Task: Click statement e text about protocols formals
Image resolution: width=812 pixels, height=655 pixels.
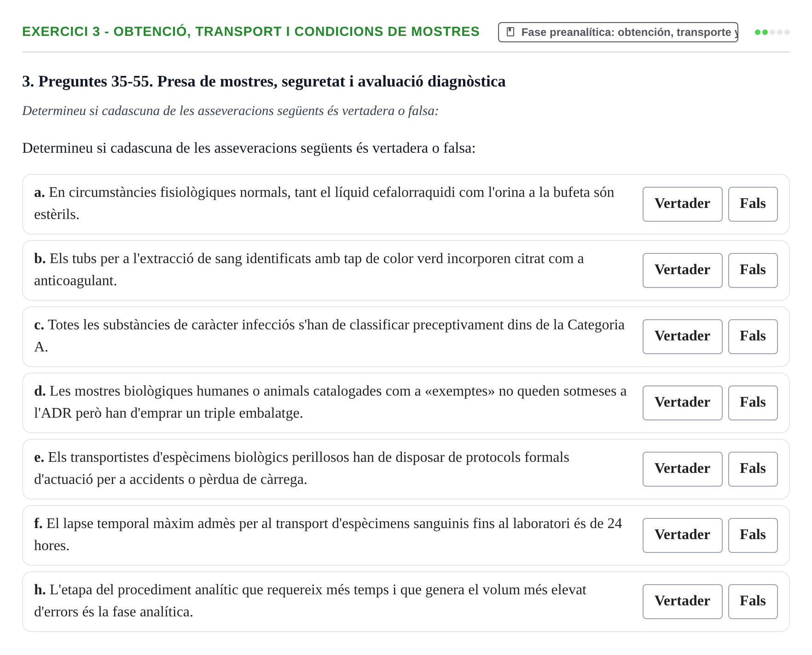Action: point(302,468)
